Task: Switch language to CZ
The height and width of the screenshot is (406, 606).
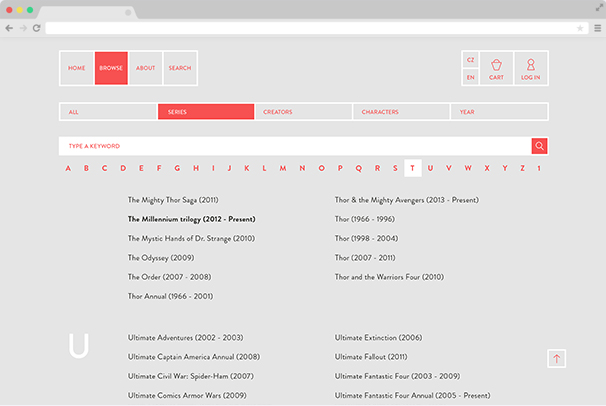Action: pyautogui.click(x=470, y=60)
